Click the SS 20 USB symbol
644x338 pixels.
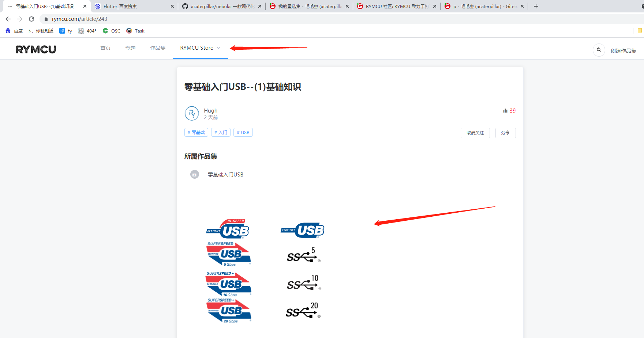303,311
